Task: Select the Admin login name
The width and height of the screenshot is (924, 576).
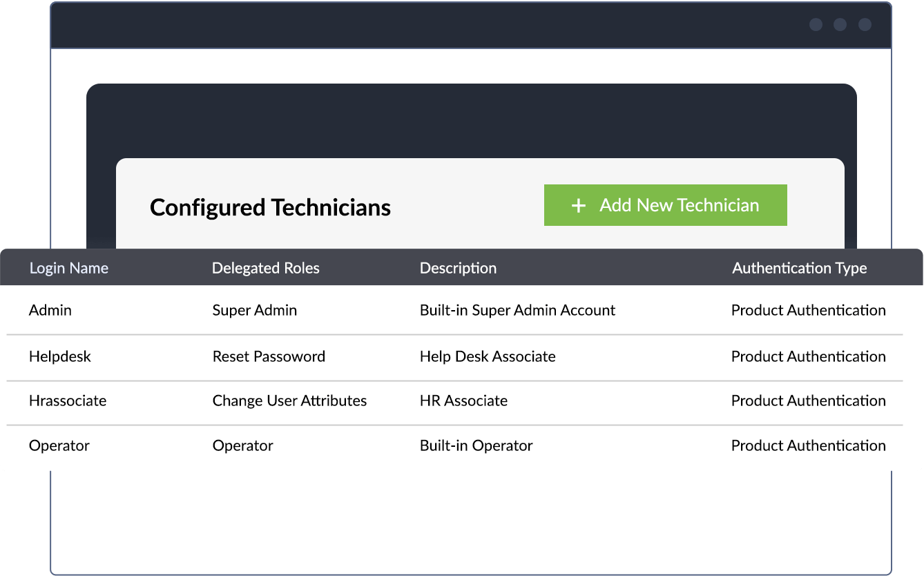Action: click(50, 310)
